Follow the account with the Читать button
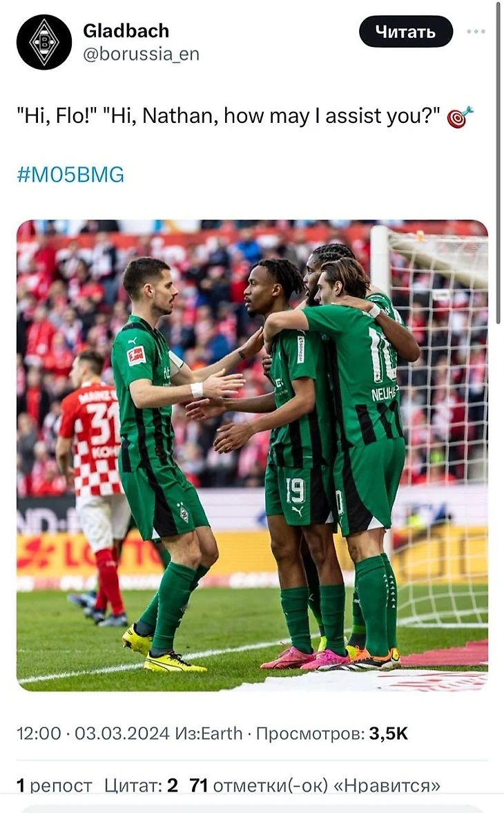This screenshot has height=813, width=504. point(405,32)
